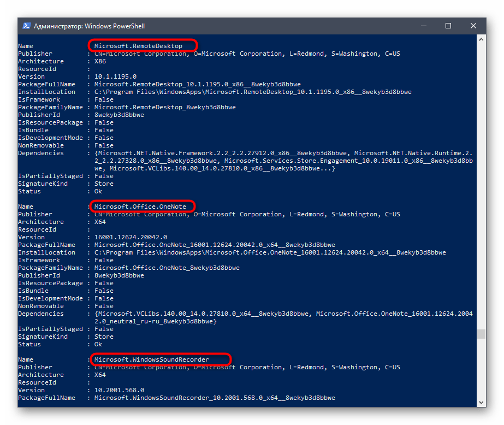Click the highlighted Microsoft.RemoteDesktop name

pos(138,46)
